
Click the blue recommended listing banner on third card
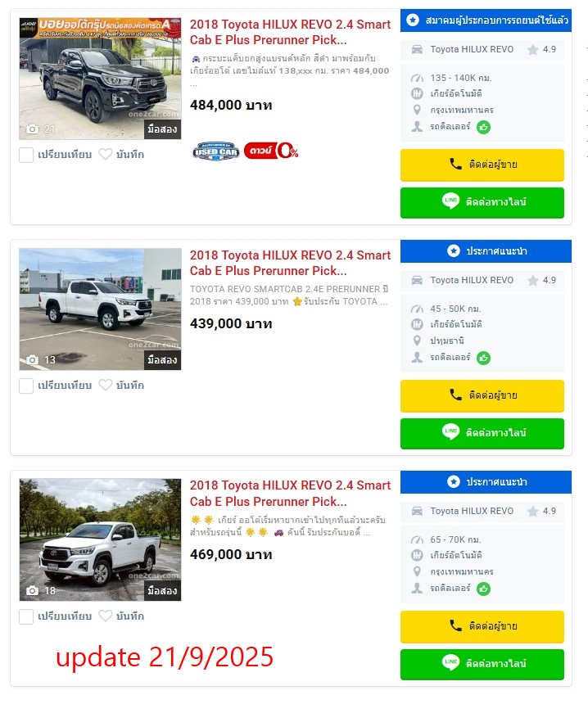(486, 482)
